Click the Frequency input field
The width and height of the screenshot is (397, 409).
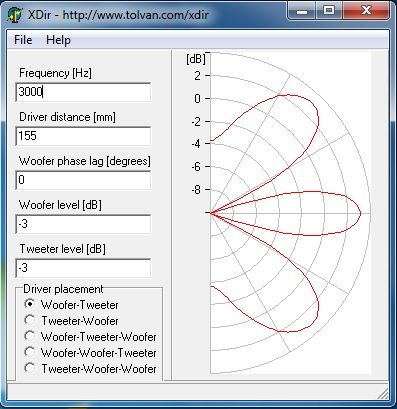[x=83, y=92]
